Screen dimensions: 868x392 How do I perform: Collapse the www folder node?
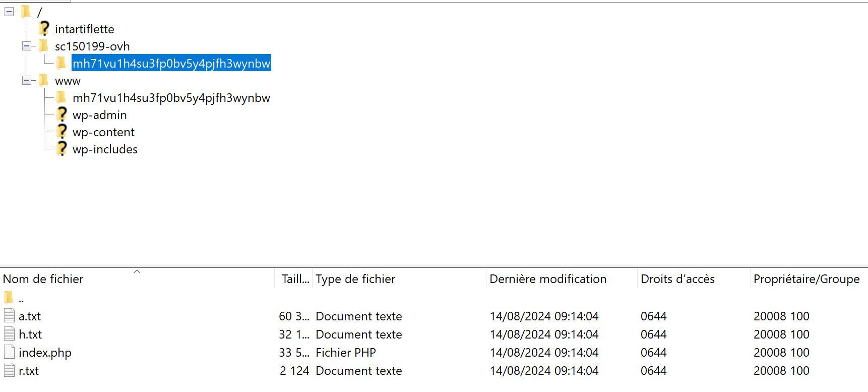coord(27,81)
